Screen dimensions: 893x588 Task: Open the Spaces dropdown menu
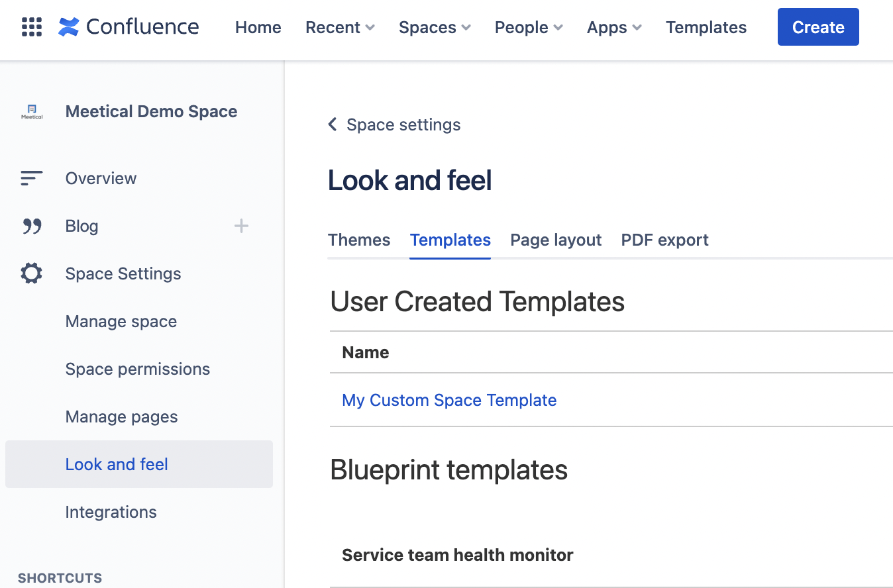coord(435,27)
